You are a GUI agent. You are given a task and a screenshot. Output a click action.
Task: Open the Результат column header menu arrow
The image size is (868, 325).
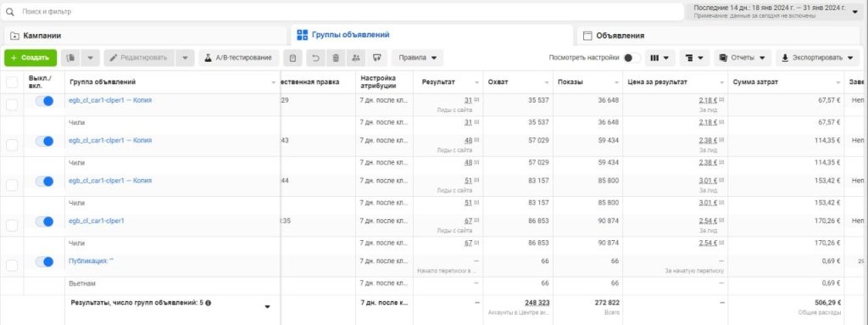[476, 82]
